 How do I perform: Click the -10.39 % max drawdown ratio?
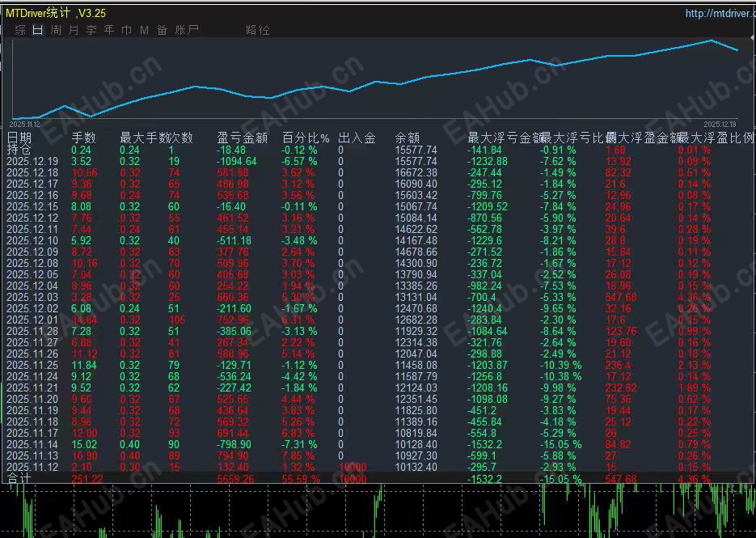tap(560, 365)
